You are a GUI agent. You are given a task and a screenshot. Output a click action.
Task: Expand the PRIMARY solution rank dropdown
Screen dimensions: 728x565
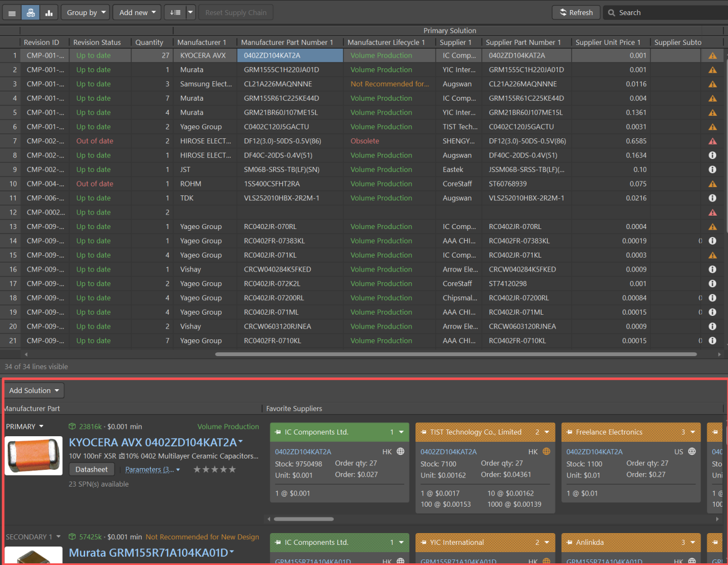tap(25, 427)
